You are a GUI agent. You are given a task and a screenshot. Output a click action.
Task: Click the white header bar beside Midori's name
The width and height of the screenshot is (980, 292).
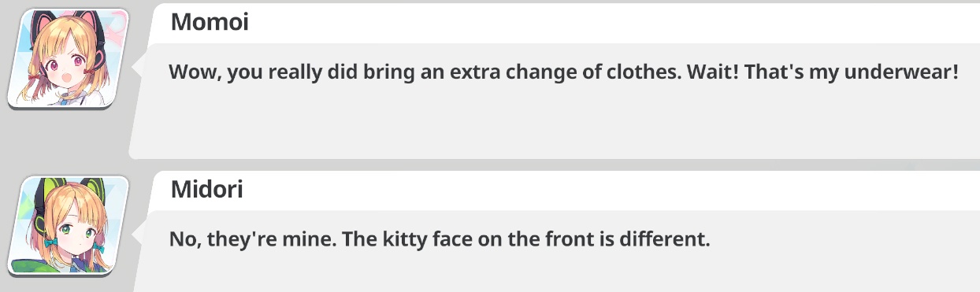(614, 190)
